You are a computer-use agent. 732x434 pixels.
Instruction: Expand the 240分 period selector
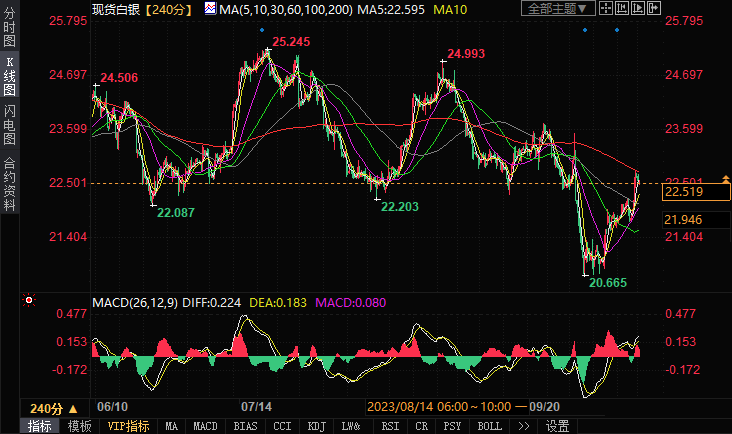pos(54,409)
